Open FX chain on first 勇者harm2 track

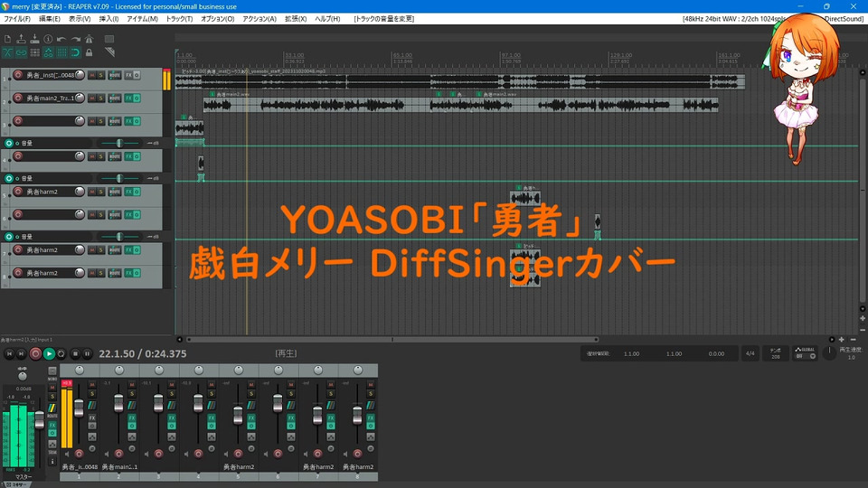tap(128, 192)
